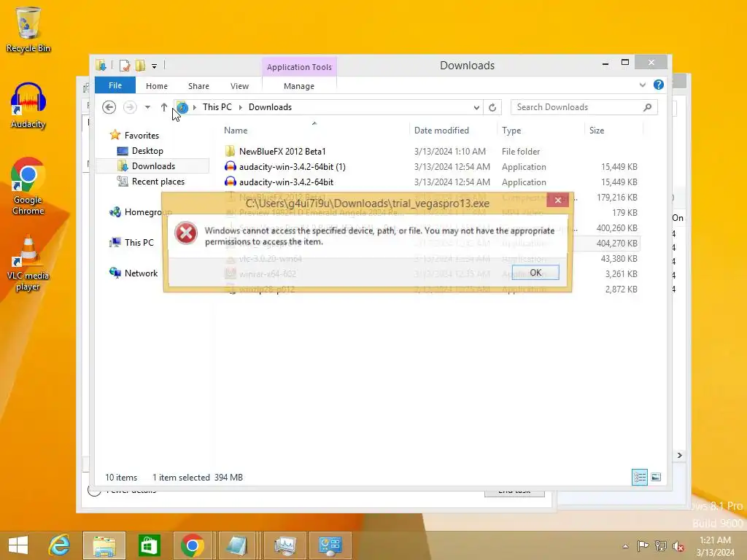This screenshot has width=747, height=560.
Task: Open Google Chrome from the taskbar
Action: click(x=193, y=545)
